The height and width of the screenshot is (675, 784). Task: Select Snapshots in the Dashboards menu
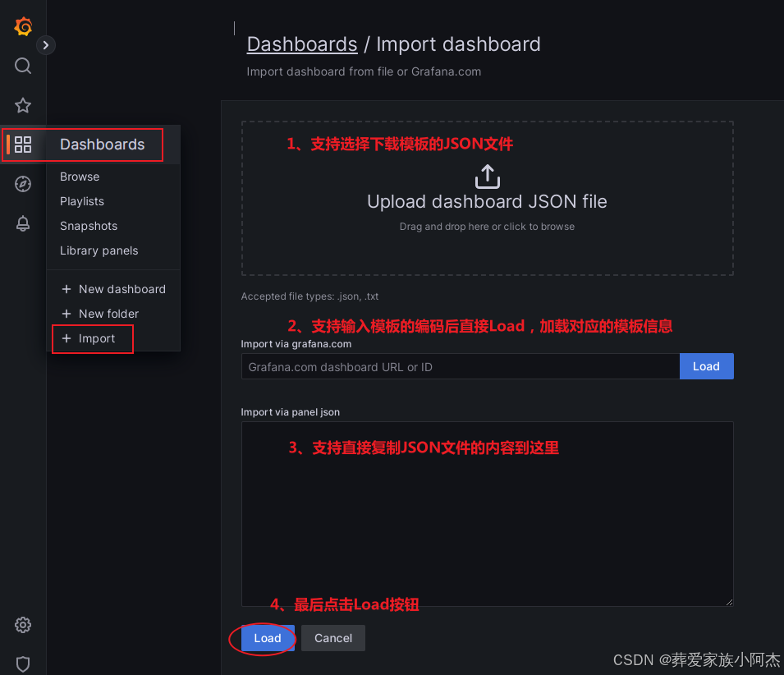click(89, 226)
